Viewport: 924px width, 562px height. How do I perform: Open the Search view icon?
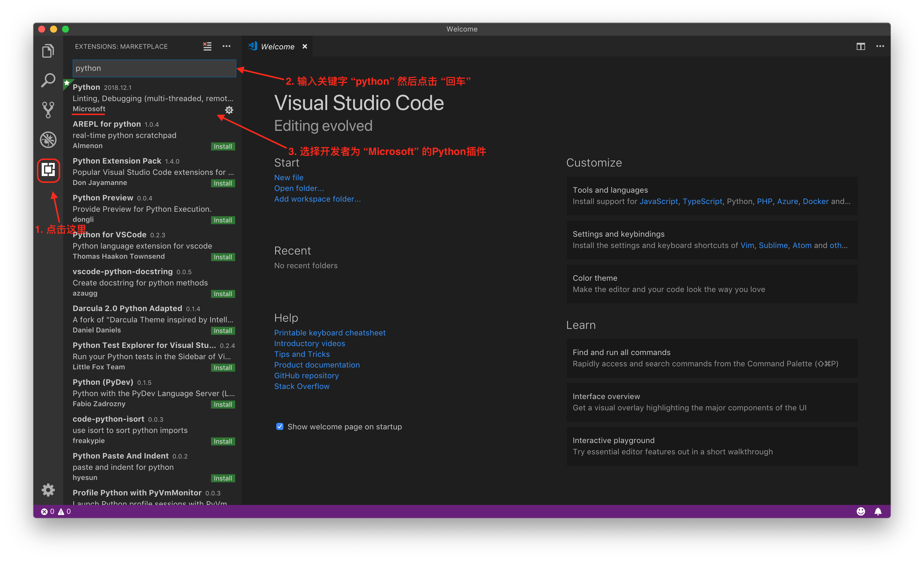(48, 80)
